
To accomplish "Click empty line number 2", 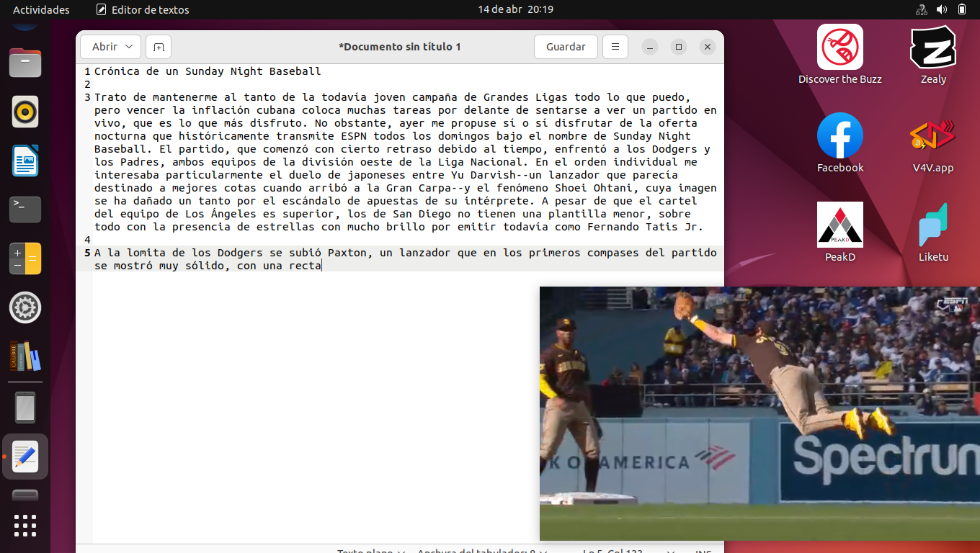I will [86, 84].
